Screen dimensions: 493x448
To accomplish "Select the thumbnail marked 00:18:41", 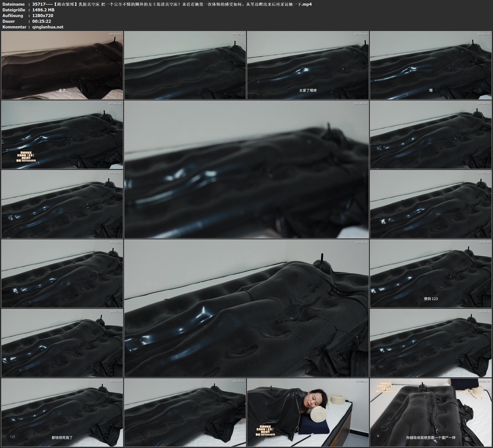I will pos(431,343).
